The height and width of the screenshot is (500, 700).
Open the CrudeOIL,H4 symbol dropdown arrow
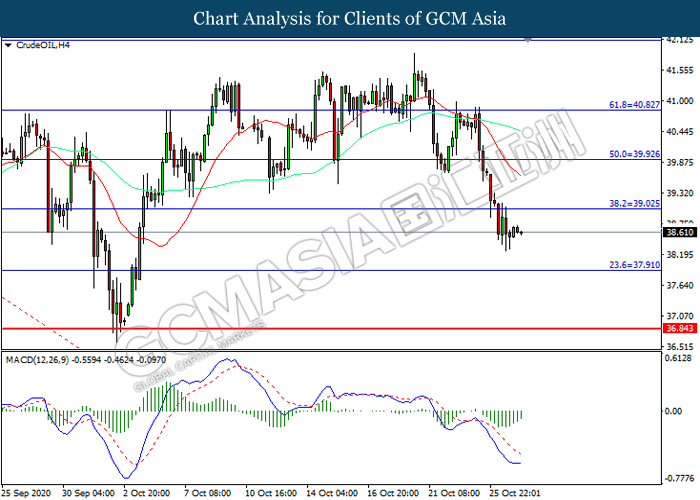[8, 45]
